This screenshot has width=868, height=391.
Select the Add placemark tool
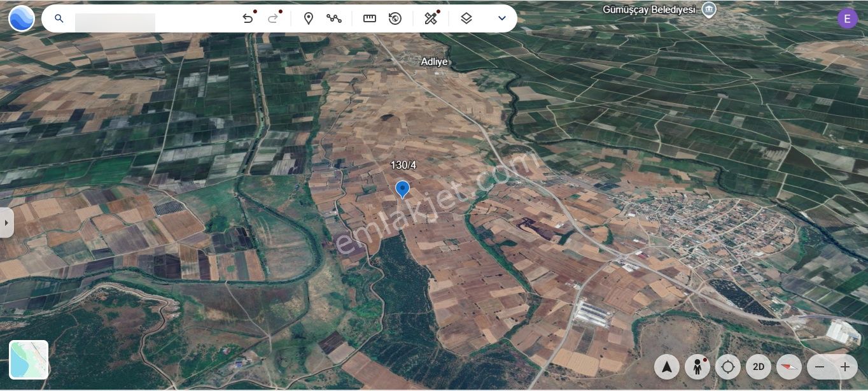point(309,18)
